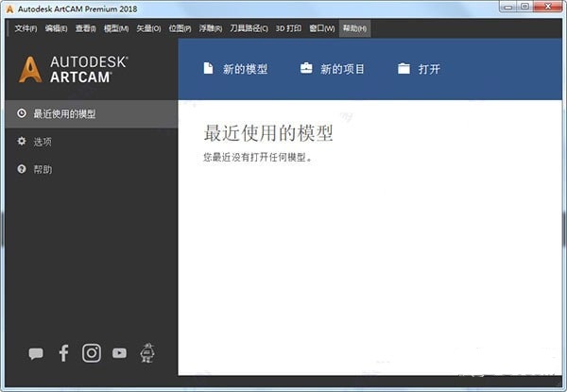Open the 浮雕(R) menu
567x392 pixels.
click(x=211, y=28)
